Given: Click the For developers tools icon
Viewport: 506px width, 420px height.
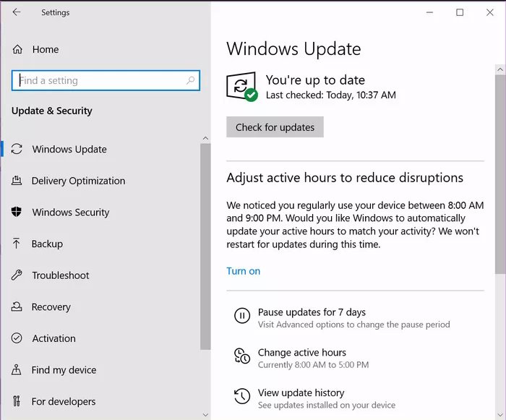Looking at the screenshot, I should (17, 401).
